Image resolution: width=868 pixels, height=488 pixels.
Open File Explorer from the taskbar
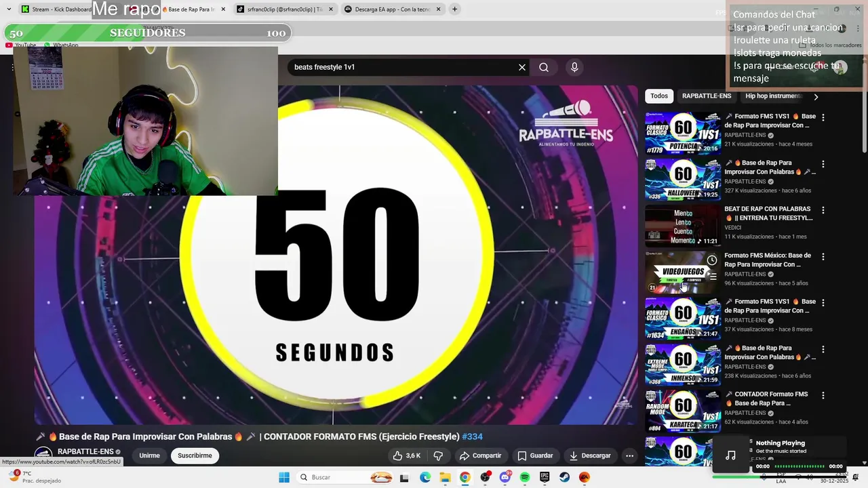tap(445, 477)
